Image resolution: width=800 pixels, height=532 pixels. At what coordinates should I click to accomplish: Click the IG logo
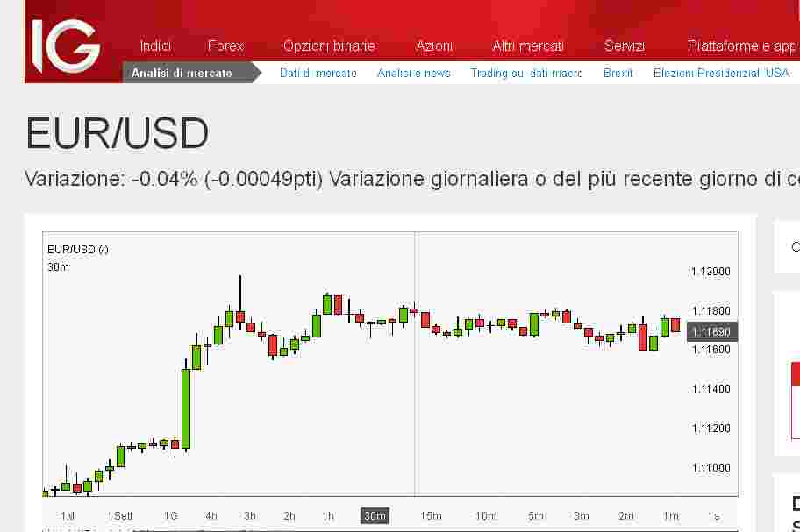tap(66, 45)
